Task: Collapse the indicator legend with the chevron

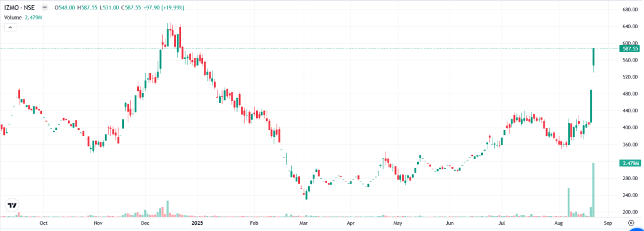Action: click(10, 28)
